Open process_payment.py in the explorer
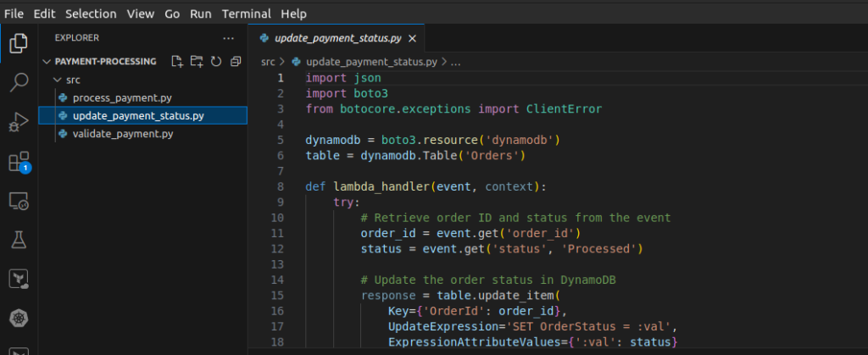The height and width of the screenshot is (355, 868). tap(122, 98)
